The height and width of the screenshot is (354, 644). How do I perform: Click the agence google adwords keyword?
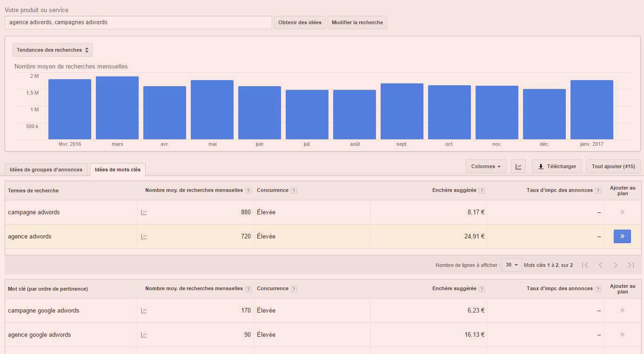pyautogui.click(x=40, y=335)
